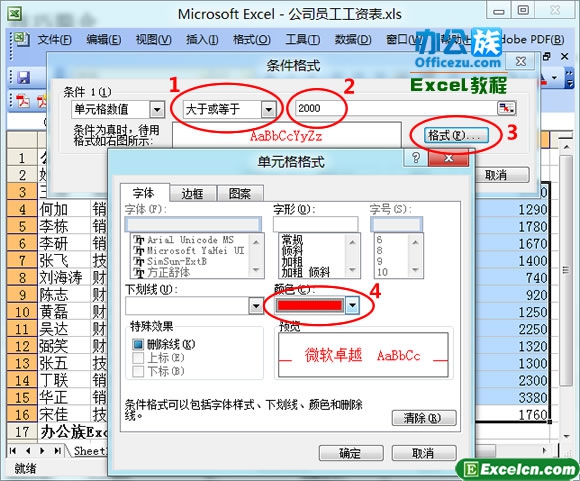Click OK in Format Cells dialog
580x481 pixels.
(x=351, y=453)
